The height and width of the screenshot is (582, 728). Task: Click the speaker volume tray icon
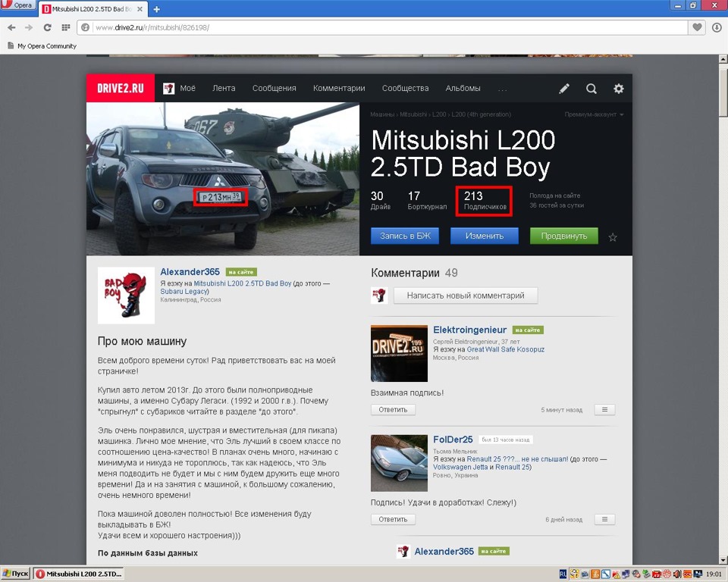coord(677,574)
